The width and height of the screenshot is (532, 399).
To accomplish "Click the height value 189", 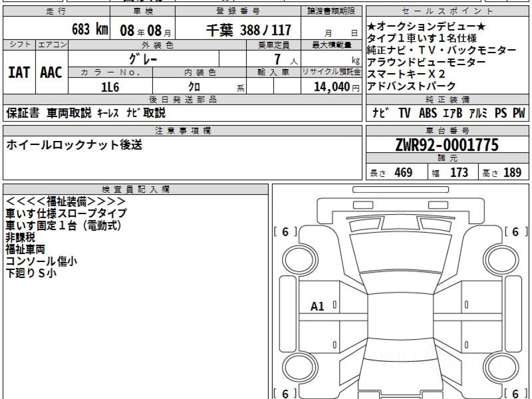I will pos(512,172).
